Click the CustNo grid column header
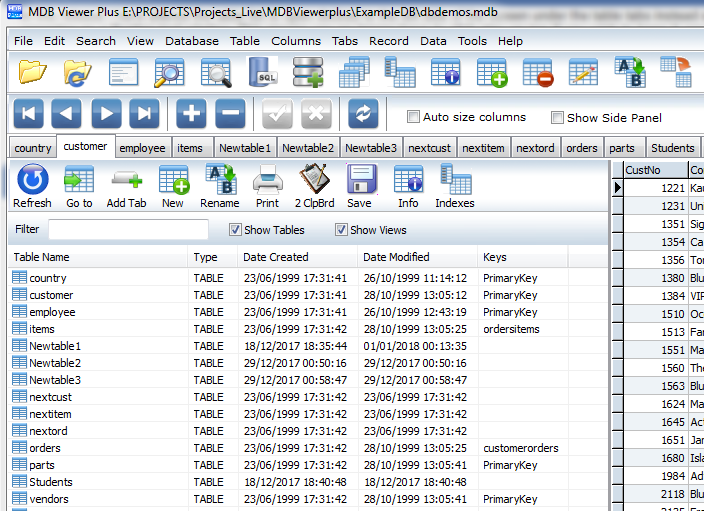 pyautogui.click(x=656, y=170)
